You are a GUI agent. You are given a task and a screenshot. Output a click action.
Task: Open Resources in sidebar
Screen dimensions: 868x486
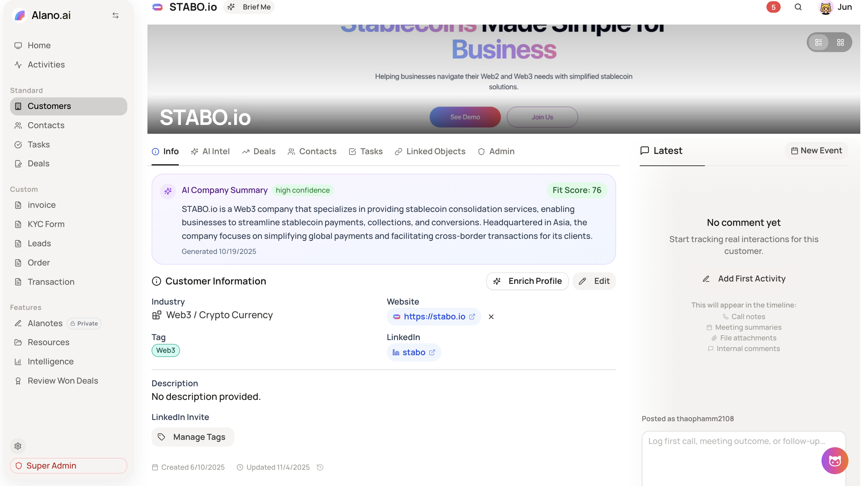(x=68, y=342)
